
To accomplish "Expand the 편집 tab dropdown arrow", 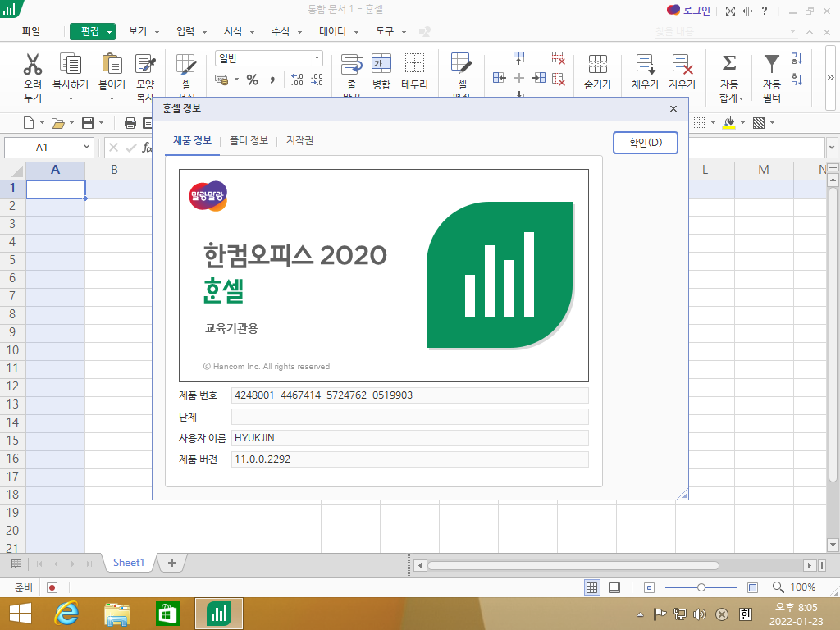I will [x=109, y=32].
